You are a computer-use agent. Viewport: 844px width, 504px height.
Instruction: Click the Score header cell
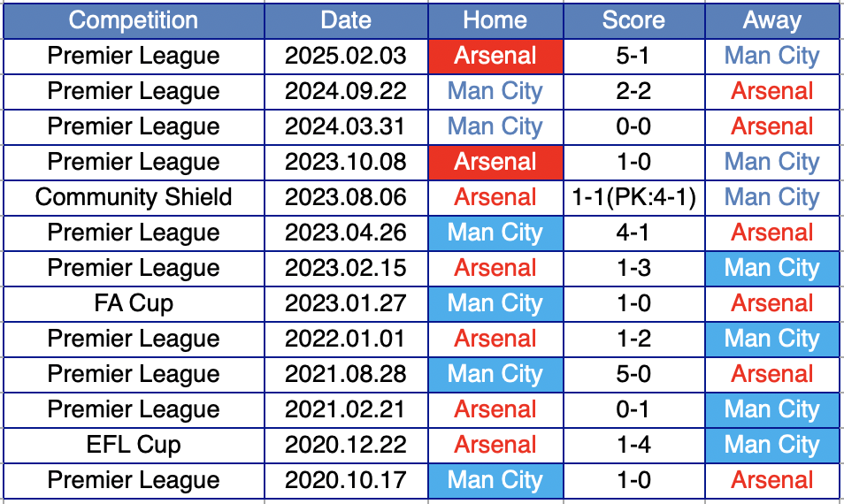[633, 20]
